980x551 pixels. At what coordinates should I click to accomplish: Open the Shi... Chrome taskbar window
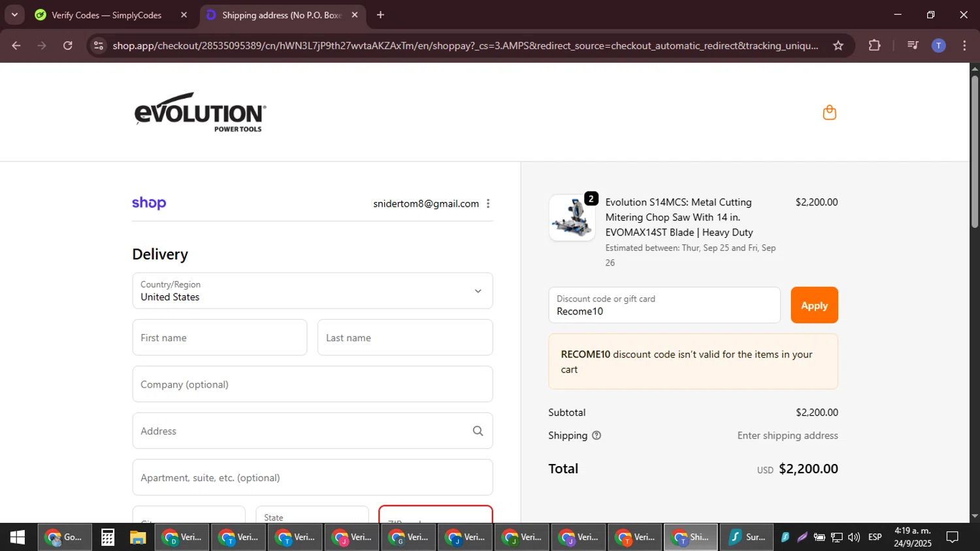point(691,537)
